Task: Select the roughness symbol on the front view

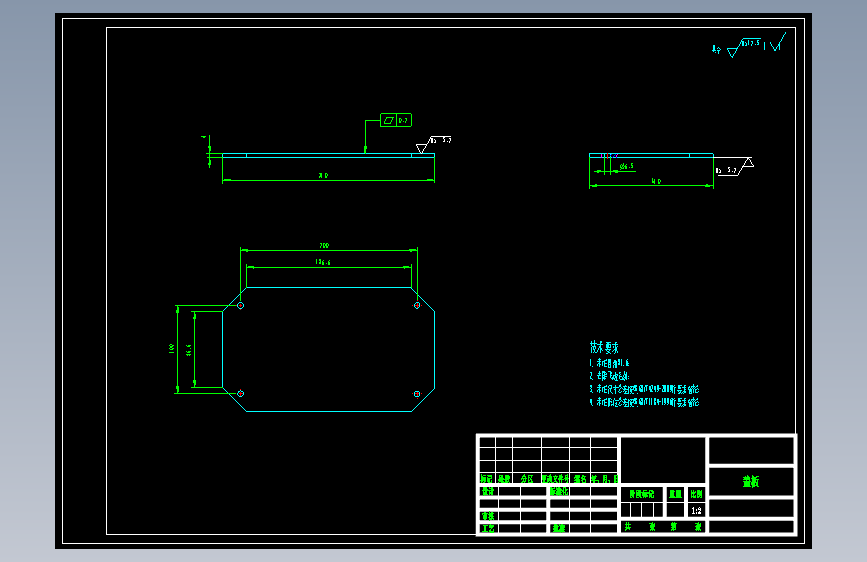Action: (x=434, y=144)
